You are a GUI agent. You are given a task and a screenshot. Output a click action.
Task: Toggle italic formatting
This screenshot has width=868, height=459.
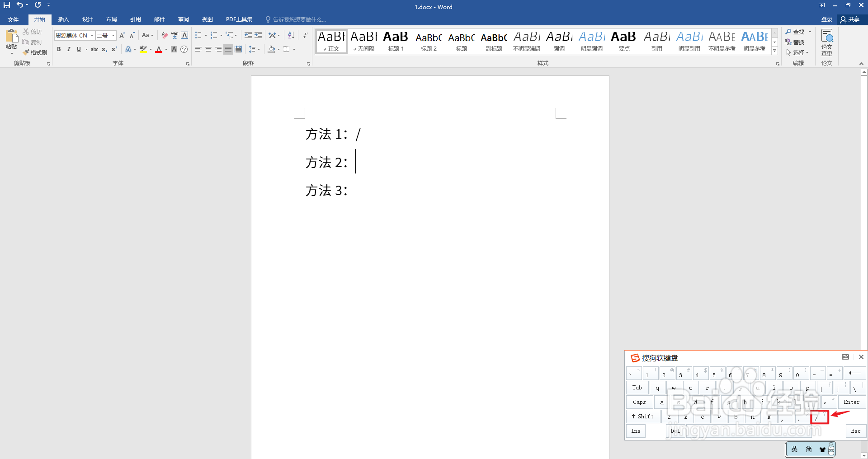click(69, 49)
